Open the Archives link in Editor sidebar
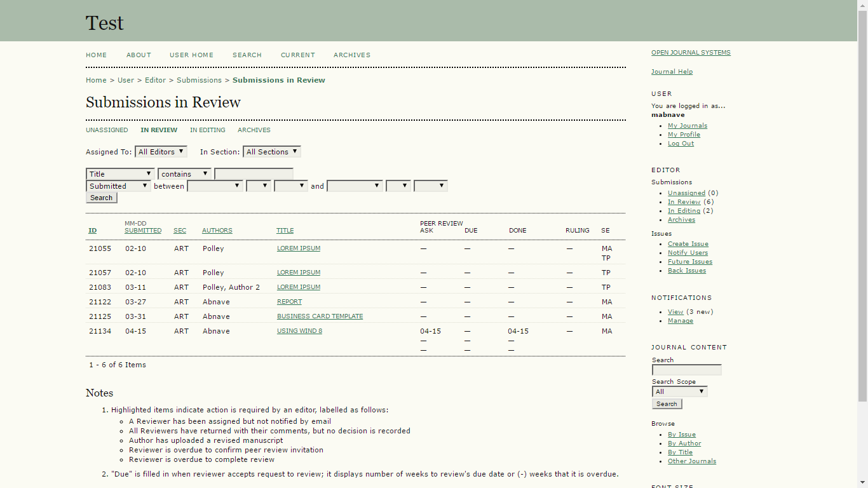This screenshot has height=488, width=868. coord(681,220)
